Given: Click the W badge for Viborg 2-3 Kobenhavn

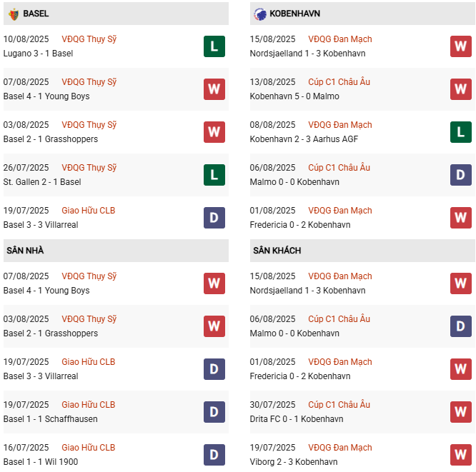Looking at the screenshot, I should click(x=461, y=455).
